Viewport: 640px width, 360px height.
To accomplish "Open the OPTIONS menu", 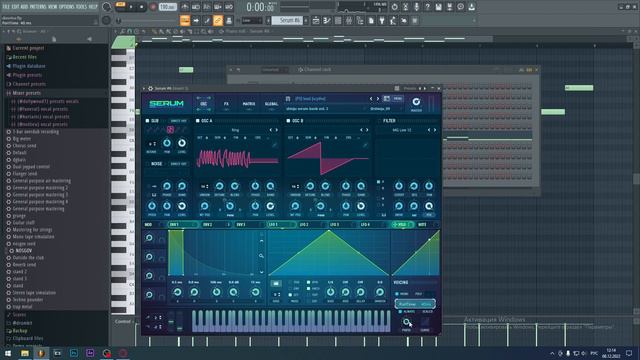I will pyautogui.click(x=67, y=7).
